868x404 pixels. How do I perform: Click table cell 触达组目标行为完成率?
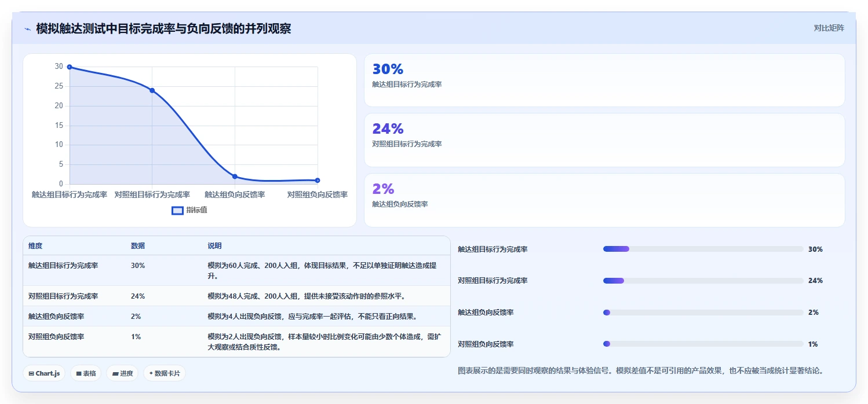point(63,266)
